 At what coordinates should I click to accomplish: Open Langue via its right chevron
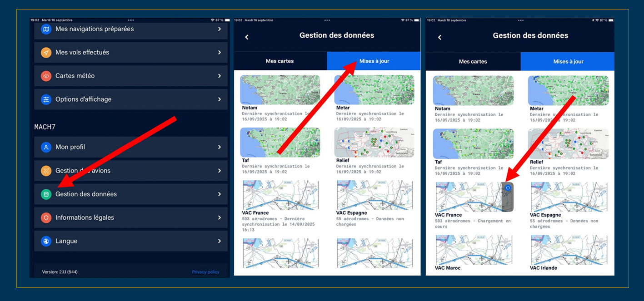click(x=219, y=242)
